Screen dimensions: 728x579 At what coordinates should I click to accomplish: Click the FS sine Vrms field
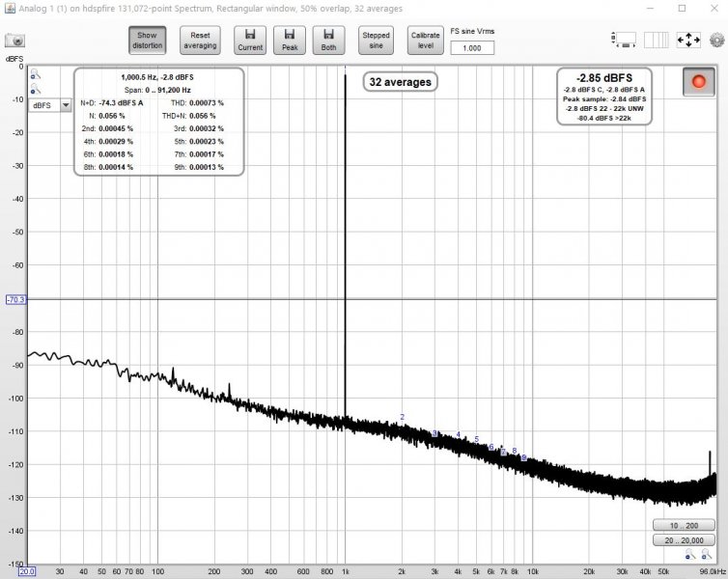click(472, 48)
